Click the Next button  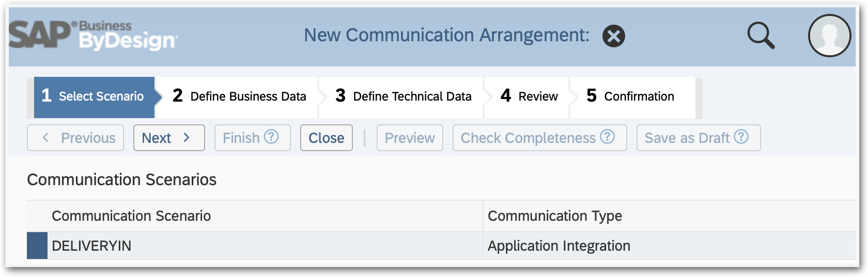[169, 138]
